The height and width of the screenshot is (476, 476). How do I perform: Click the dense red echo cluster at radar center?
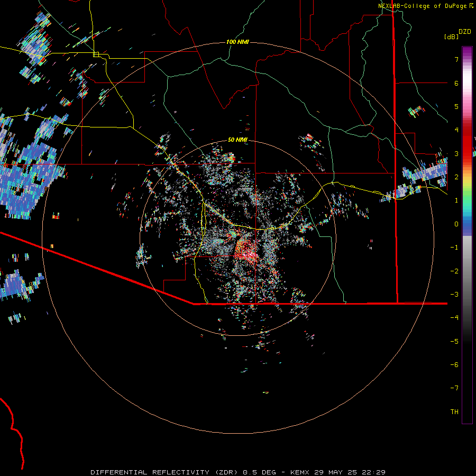tap(246, 250)
